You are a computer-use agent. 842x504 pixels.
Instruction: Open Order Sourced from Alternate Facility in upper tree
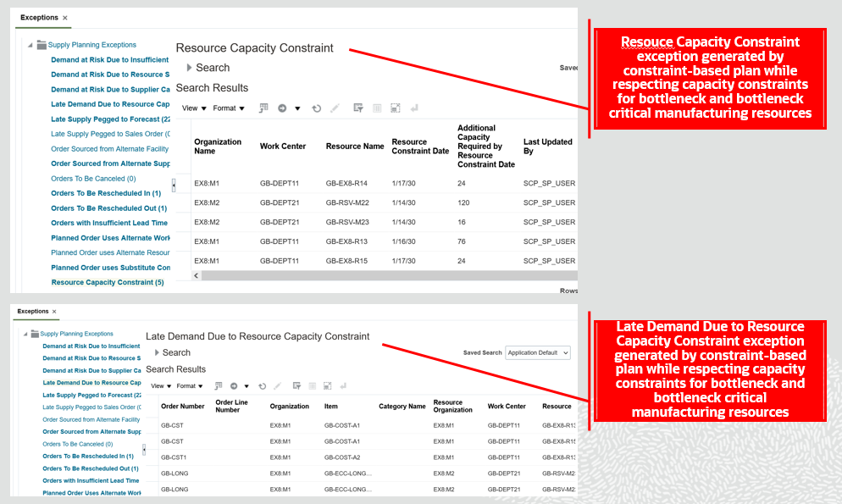[x=109, y=149]
